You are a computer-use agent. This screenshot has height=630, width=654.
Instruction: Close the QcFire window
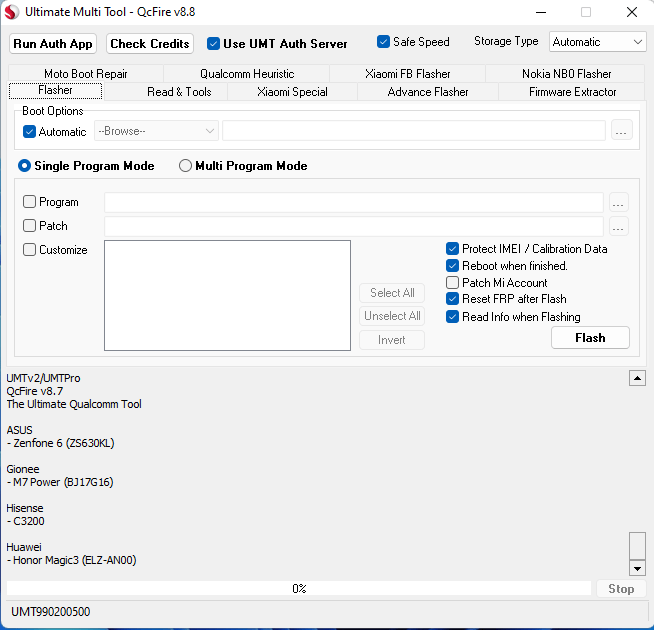click(632, 12)
